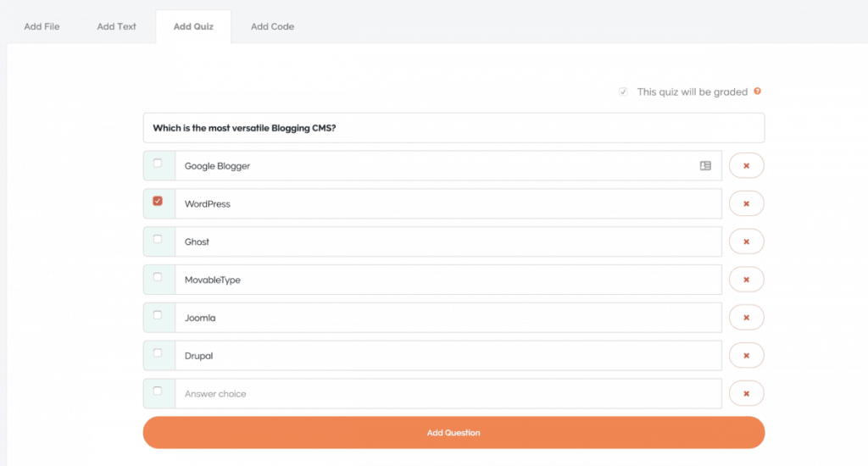
Task: Edit the Ghost answer field
Action: coord(448,241)
